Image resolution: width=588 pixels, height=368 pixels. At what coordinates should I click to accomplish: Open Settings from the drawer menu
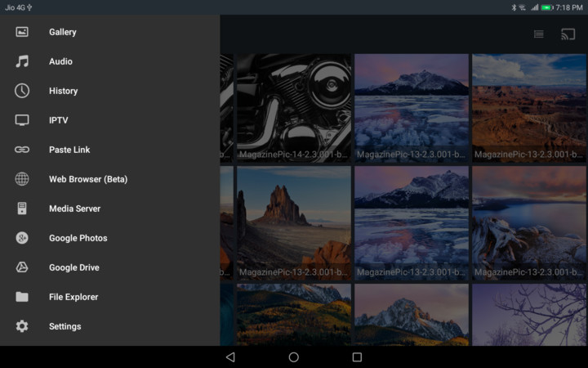(x=65, y=326)
